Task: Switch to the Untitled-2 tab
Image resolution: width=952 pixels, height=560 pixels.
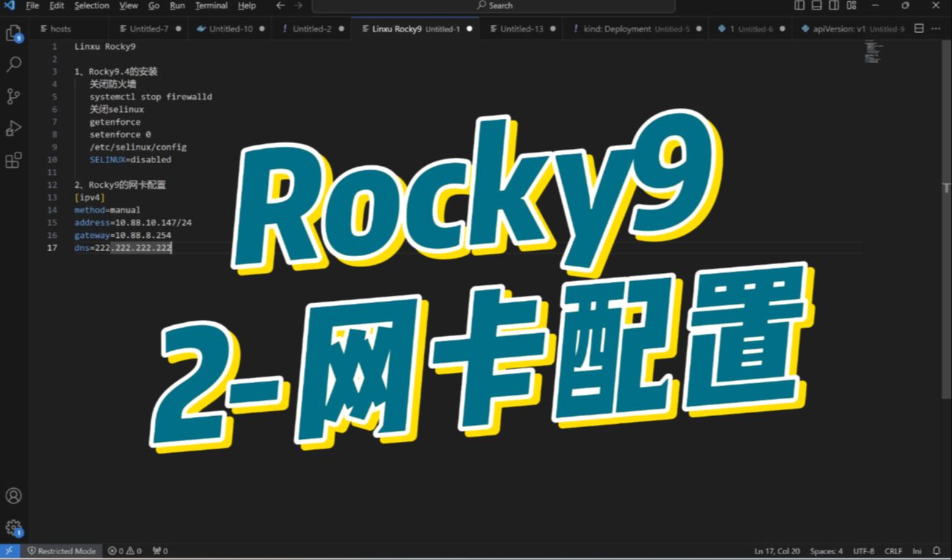Action: click(x=312, y=29)
